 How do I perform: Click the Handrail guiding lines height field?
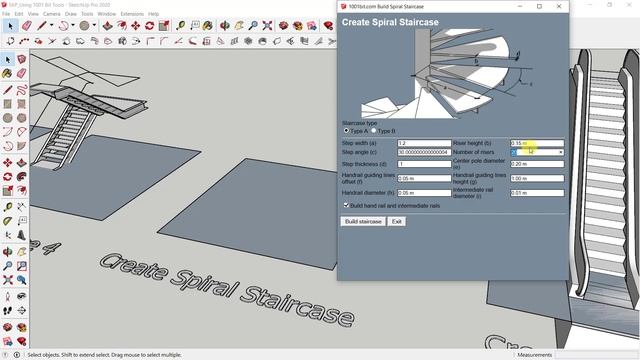(x=537, y=178)
